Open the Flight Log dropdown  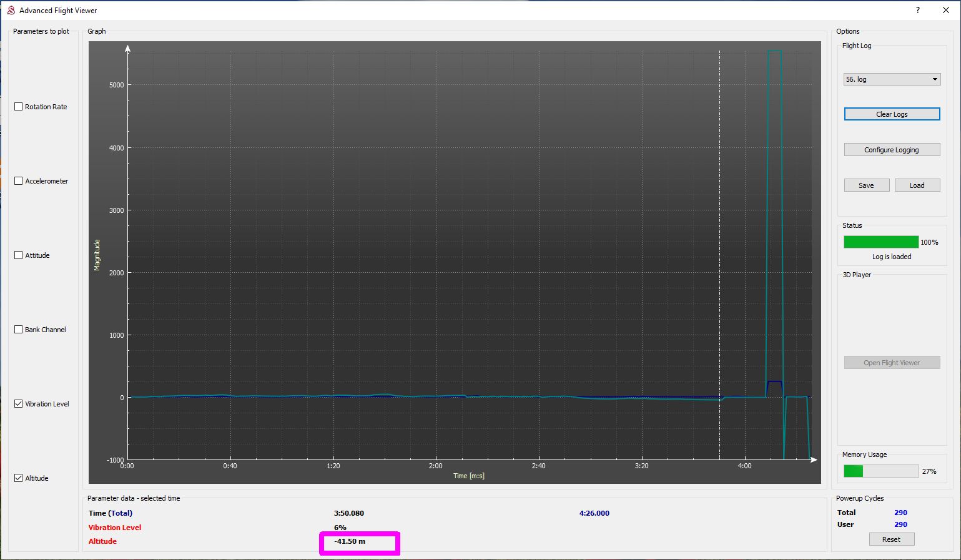coord(891,79)
